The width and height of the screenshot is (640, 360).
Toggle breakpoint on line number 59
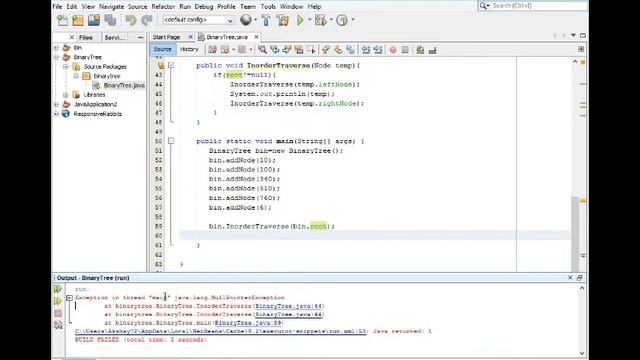159,226
